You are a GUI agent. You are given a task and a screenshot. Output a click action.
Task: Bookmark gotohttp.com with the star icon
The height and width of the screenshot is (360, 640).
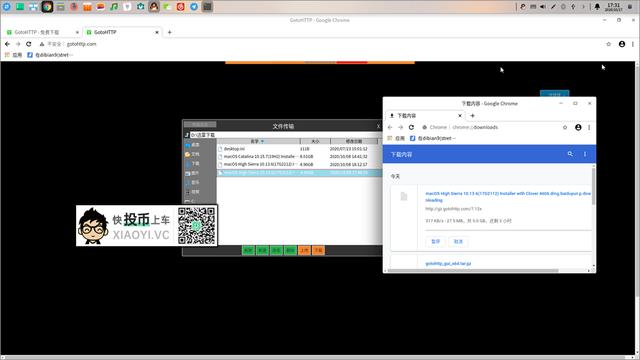tap(609, 44)
